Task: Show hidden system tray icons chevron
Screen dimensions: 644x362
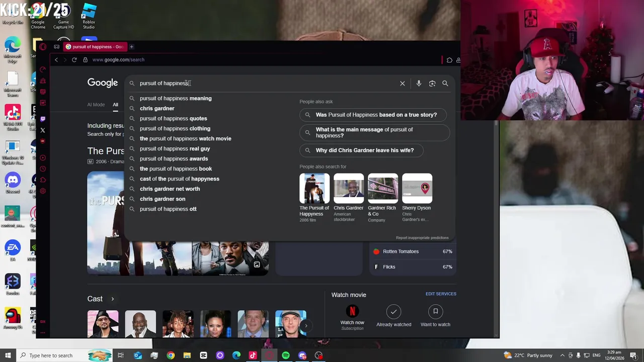Action: (x=562, y=355)
